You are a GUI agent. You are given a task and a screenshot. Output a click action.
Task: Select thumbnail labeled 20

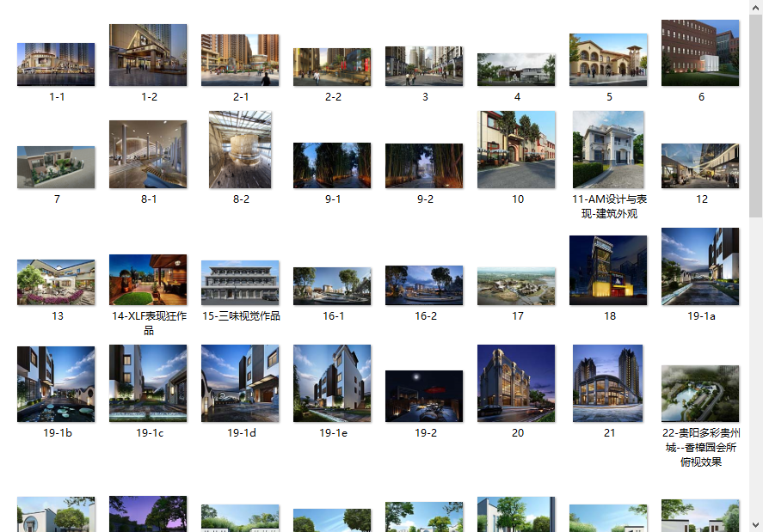pyautogui.click(x=516, y=383)
